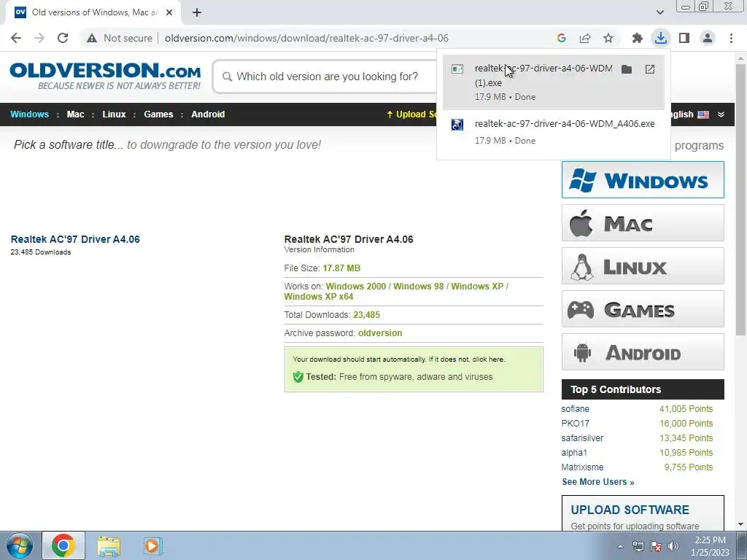The height and width of the screenshot is (560, 747).
Task: Click the Action Center flag icon
Action: (656, 546)
